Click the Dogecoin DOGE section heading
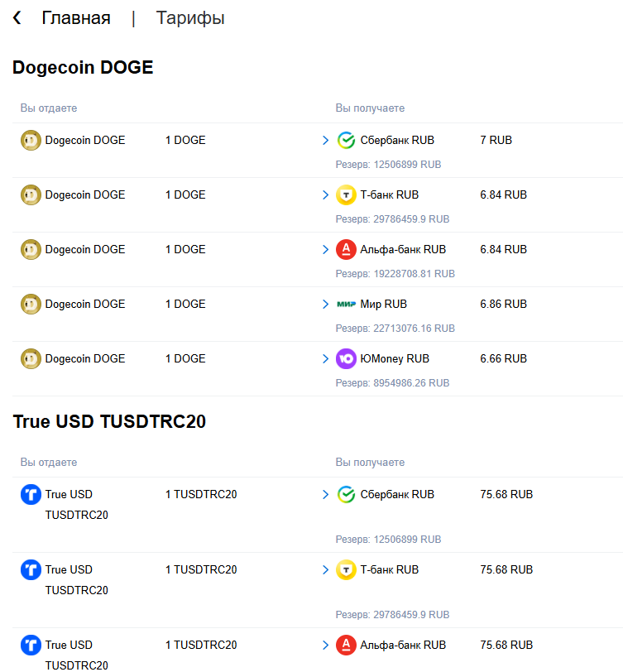The width and height of the screenshot is (623, 672). point(83,67)
